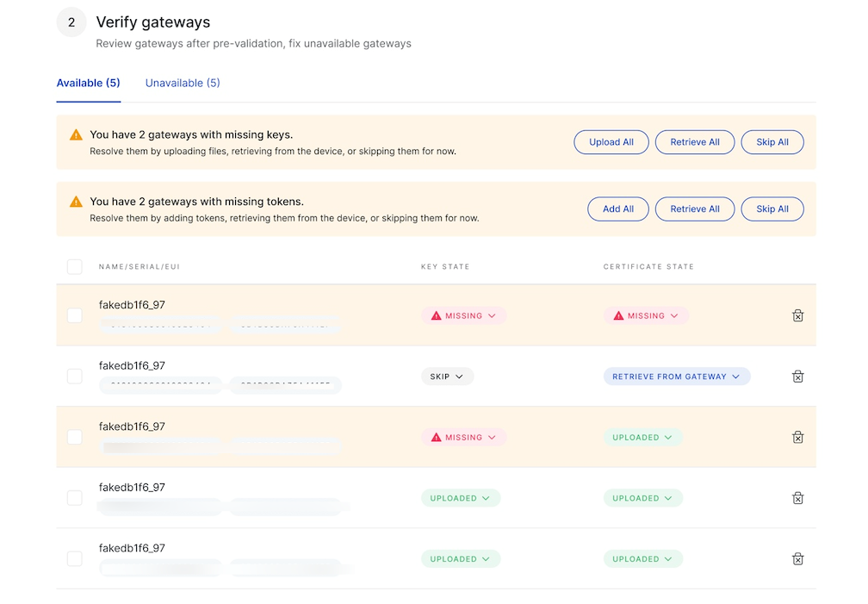Image resolution: width=868 pixels, height=604 pixels.
Task: Select the checkbox for the first gateway row
Action: [x=74, y=315]
